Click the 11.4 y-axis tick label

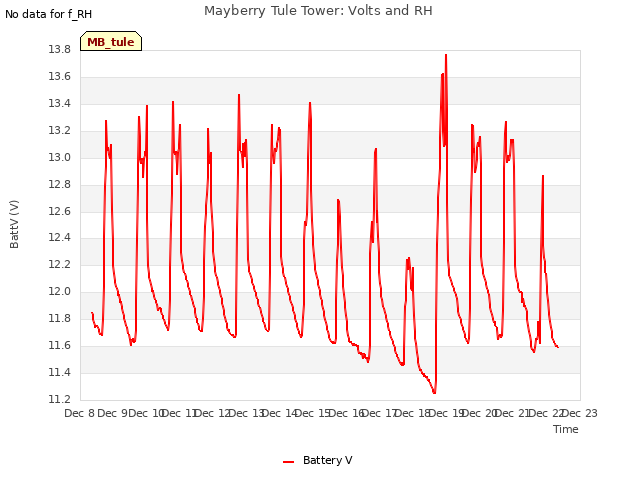(x=60, y=372)
